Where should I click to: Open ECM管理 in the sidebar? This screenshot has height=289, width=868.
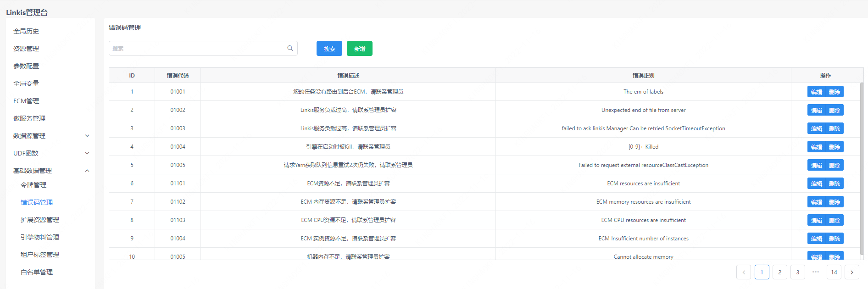pyautogui.click(x=26, y=101)
